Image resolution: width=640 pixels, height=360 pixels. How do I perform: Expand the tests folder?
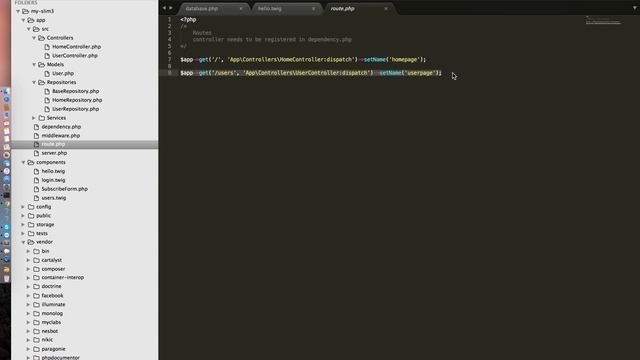pyautogui.click(x=23, y=233)
